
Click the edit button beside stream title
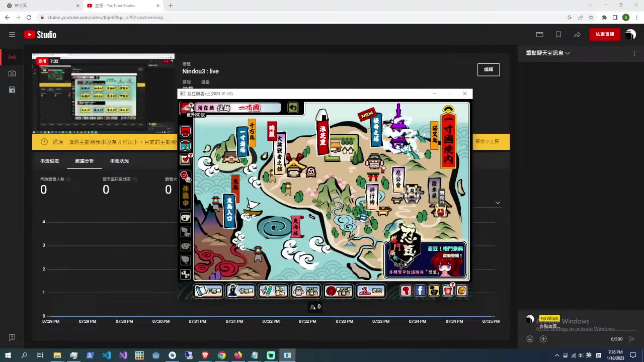point(489,69)
